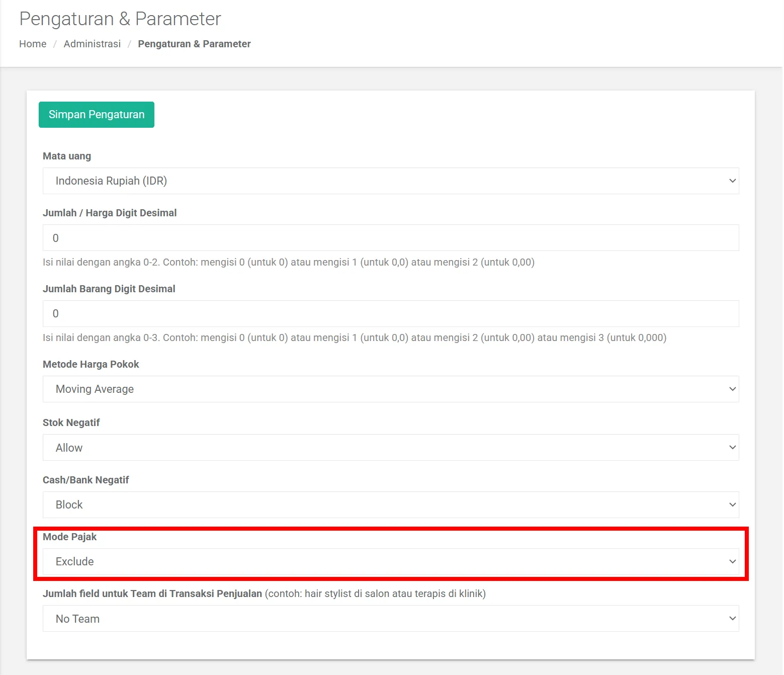Image resolution: width=784 pixels, height=675 pixels.
Task: Open the Administrasi breadcrumb link
Action: [x=92, y=44]
